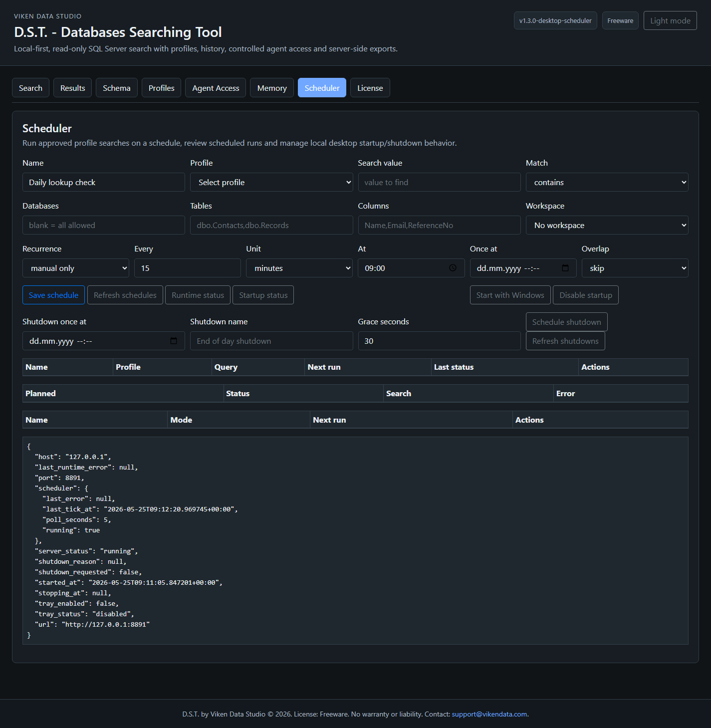Viewport: 711px width, 728px height.
Task: Click the Every interval field
Action: coord(188,268)
